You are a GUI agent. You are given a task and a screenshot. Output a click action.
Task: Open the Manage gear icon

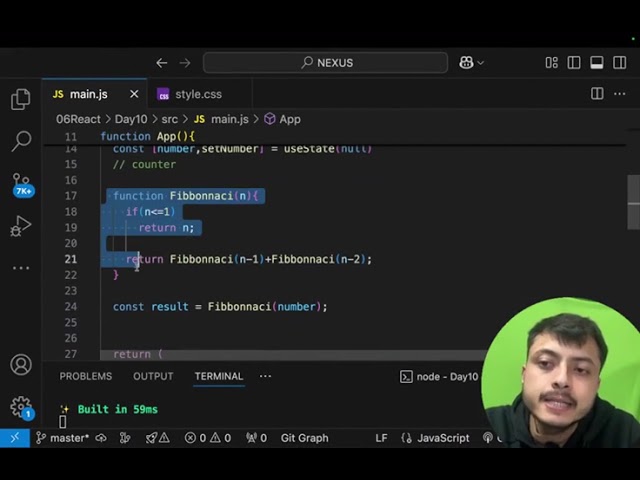pos(22,407)
